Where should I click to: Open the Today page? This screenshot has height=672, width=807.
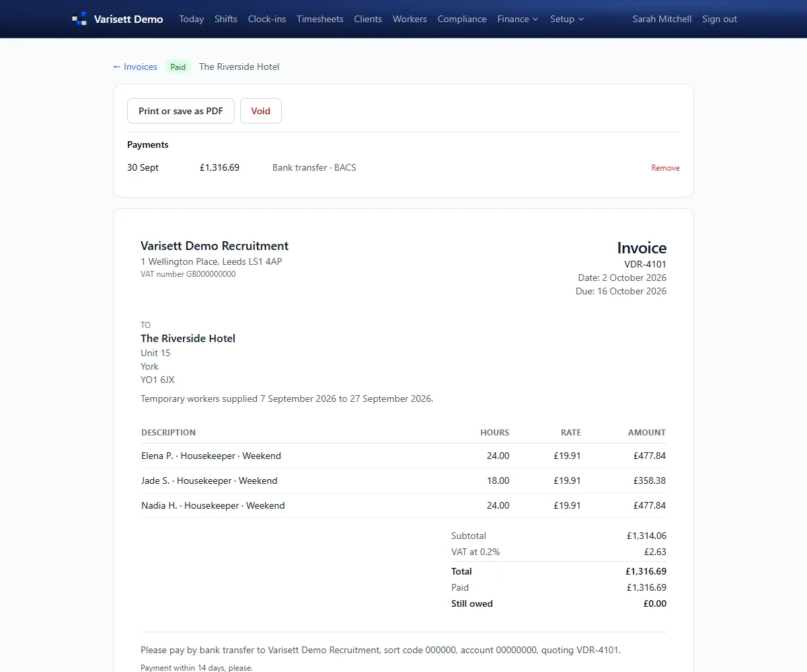pos(192,19)
